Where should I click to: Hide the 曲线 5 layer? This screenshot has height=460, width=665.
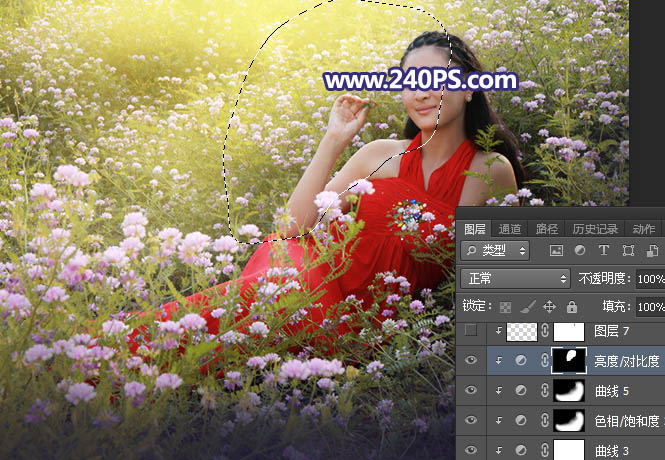[x=472, y=391]
